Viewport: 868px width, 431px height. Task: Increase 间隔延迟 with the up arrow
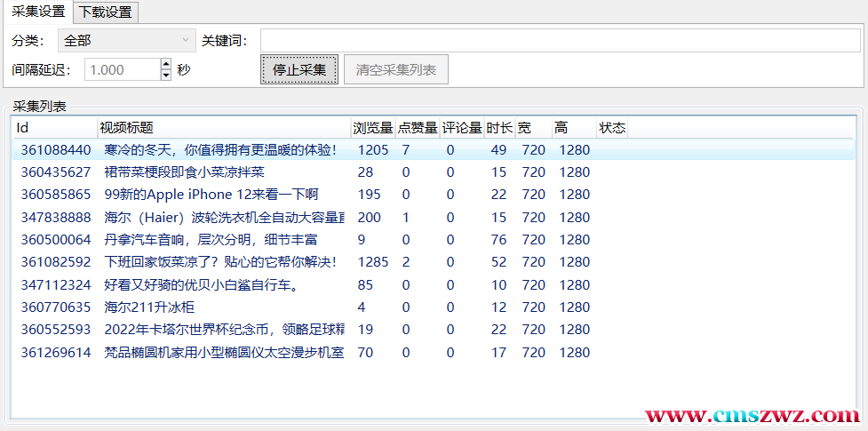(x=165, y=64)
